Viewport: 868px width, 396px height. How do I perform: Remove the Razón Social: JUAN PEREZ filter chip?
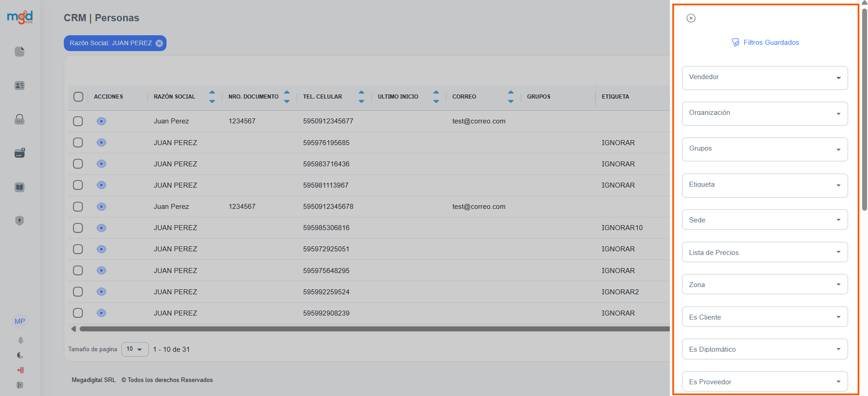[159, 43]
